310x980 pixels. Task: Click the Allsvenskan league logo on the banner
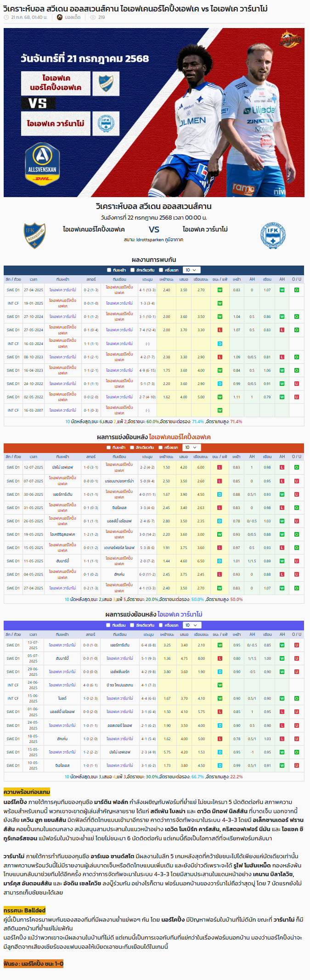42,164
